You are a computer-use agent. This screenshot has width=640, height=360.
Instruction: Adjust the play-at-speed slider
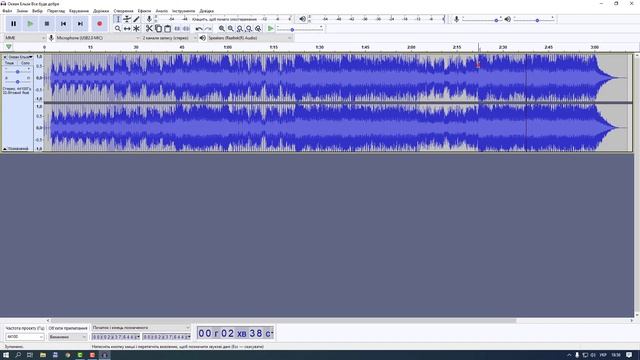click(x=300, y=29)
